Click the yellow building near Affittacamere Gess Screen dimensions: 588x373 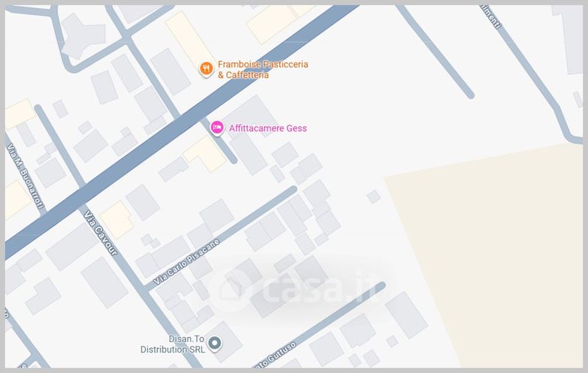tap(205, 154)
